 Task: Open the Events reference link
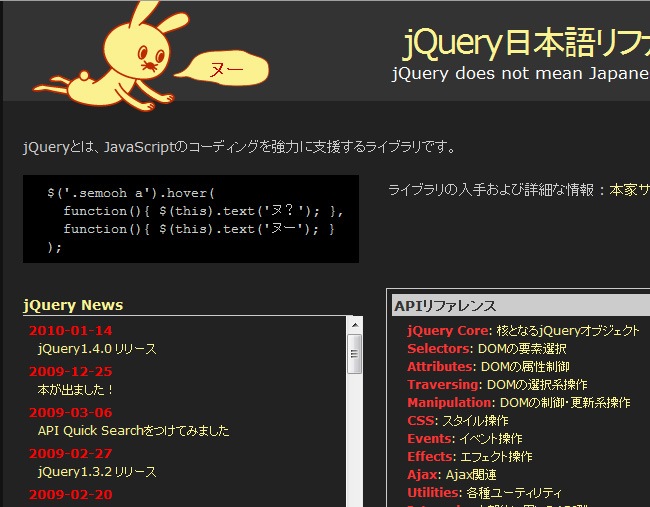click(431, 439)
